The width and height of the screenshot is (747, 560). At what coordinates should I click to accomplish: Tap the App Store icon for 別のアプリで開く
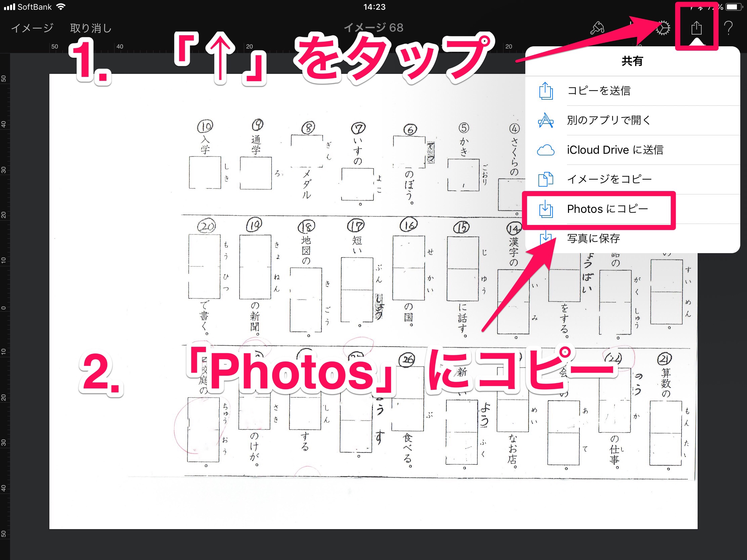545,120
